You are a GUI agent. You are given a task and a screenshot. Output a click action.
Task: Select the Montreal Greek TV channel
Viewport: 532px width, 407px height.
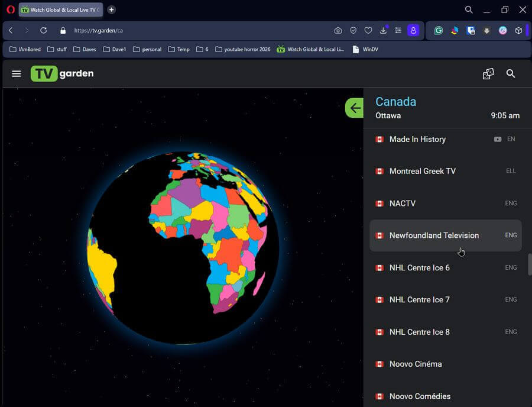tap(422, 171)
